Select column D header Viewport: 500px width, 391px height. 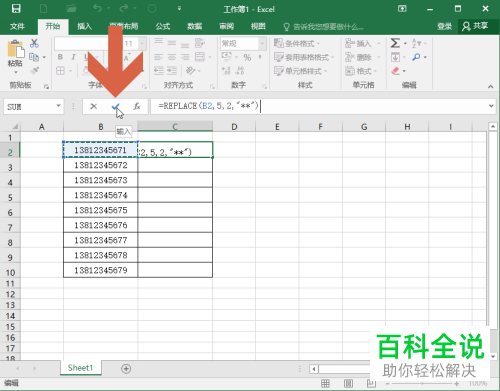[x=234, y=127]
